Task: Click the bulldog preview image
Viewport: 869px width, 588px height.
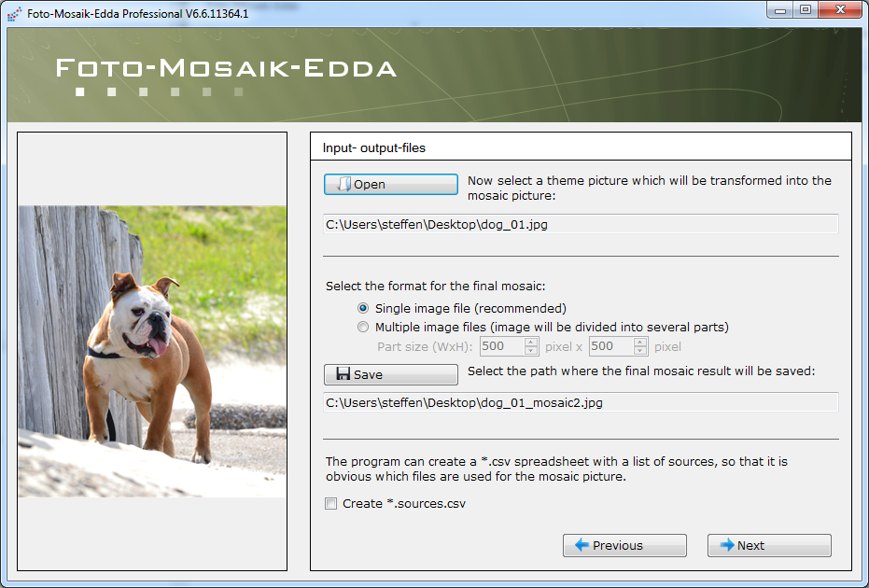Action: (152, 351)
